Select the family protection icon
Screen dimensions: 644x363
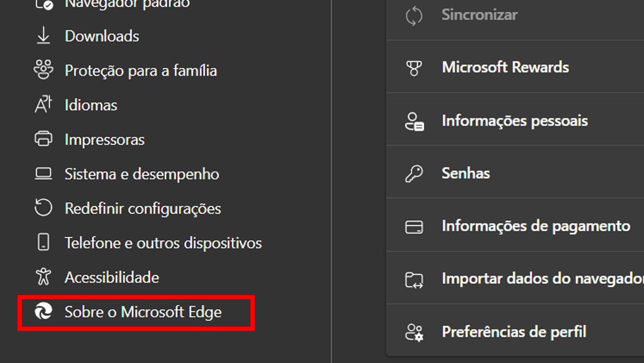[43, 70]
